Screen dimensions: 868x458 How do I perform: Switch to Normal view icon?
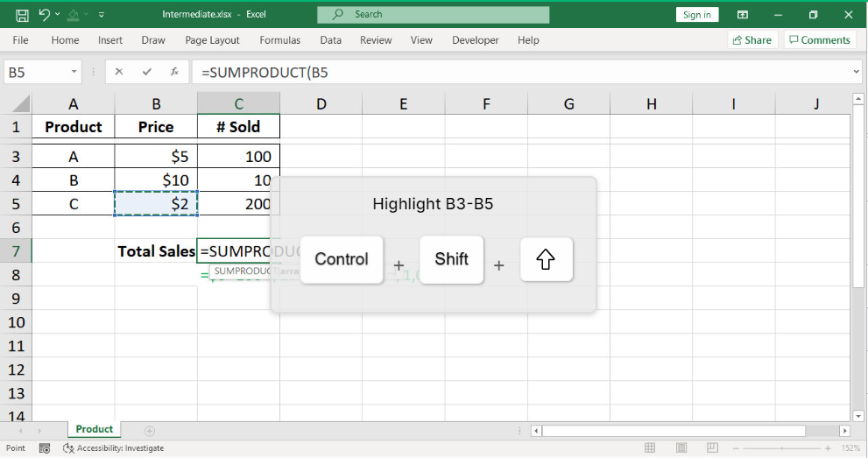point(650,448)
